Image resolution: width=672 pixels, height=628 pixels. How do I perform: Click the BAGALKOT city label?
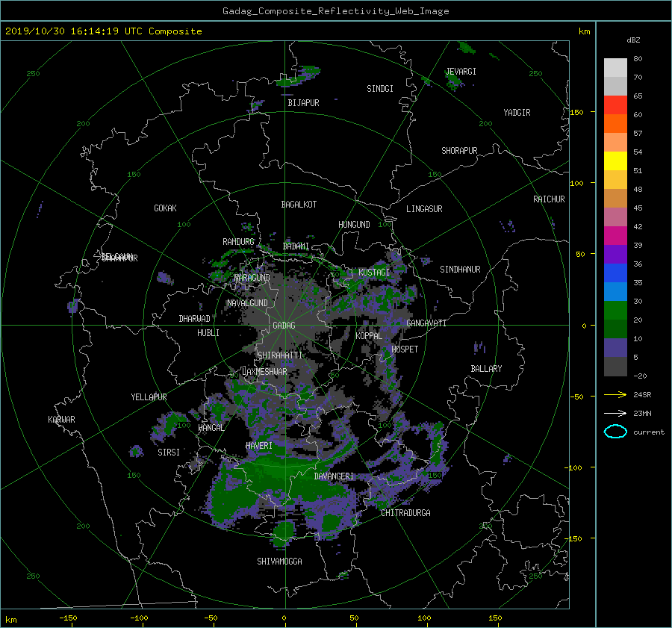(x=299, y=205)
